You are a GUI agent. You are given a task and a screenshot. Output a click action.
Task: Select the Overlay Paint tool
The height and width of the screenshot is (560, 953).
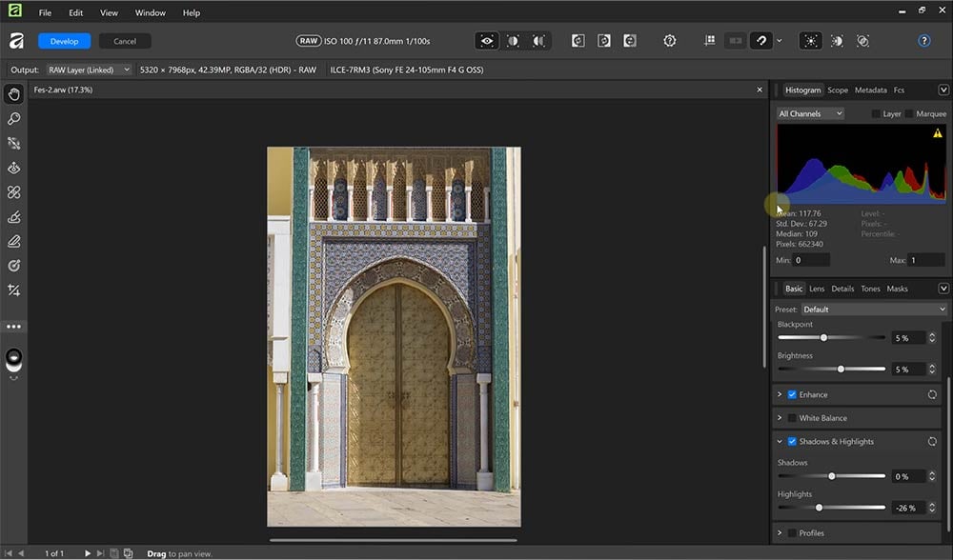(13, 217)
